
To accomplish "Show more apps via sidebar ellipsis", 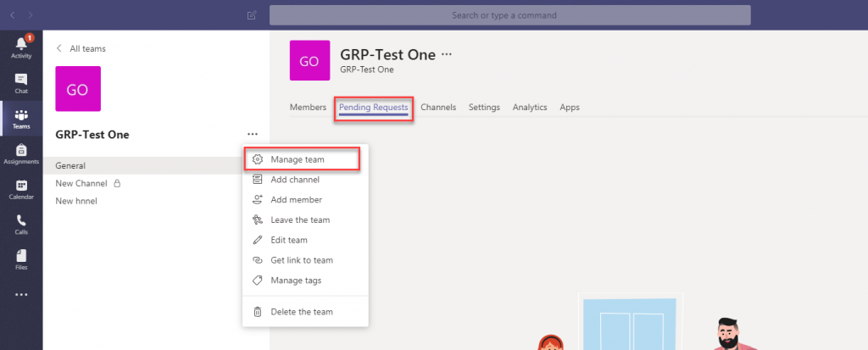I will coord(21,295).
